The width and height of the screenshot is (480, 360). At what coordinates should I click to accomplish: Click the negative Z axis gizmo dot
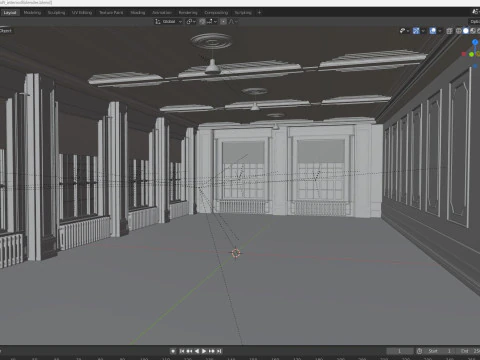(475, 66)
